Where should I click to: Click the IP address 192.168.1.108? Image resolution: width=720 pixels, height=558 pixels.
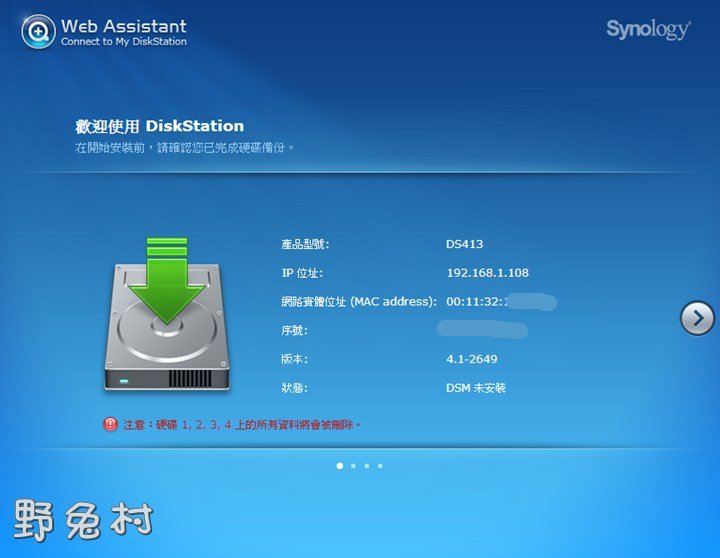tap(488, 273)
